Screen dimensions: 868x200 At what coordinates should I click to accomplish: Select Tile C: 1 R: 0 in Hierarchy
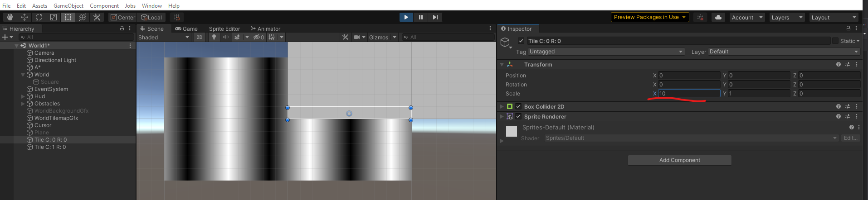click(x=50, y=147)
